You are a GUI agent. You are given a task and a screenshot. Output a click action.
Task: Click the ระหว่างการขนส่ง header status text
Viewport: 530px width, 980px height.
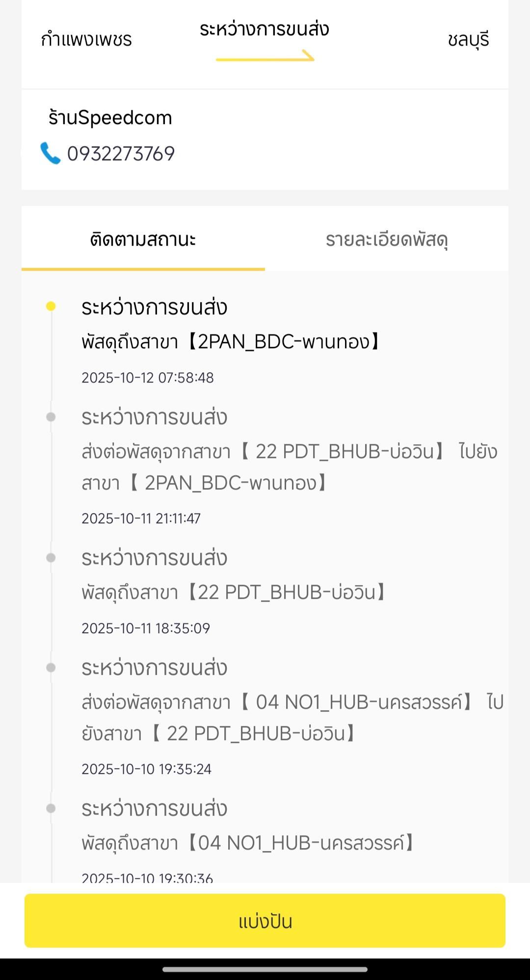tap(264, 29)
